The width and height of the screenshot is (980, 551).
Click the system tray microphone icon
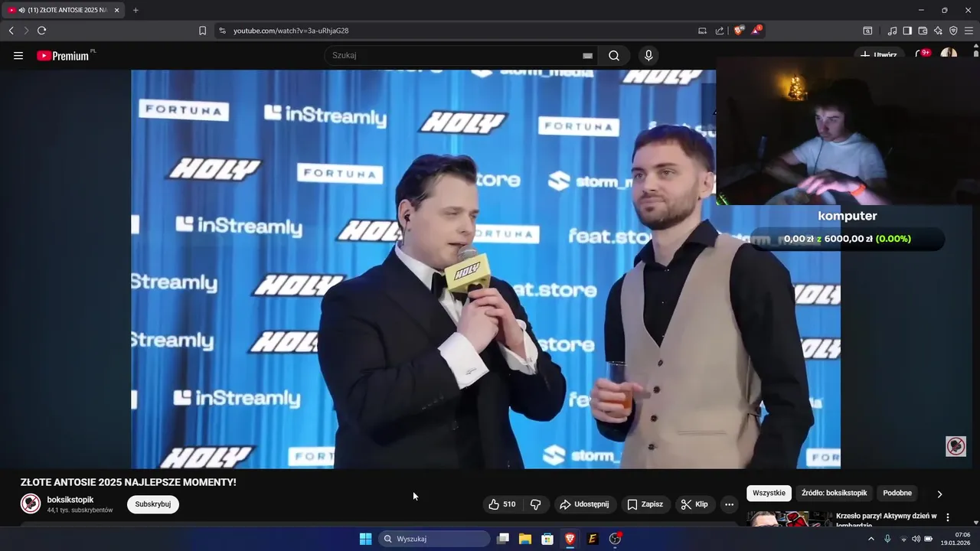point(887,539)
